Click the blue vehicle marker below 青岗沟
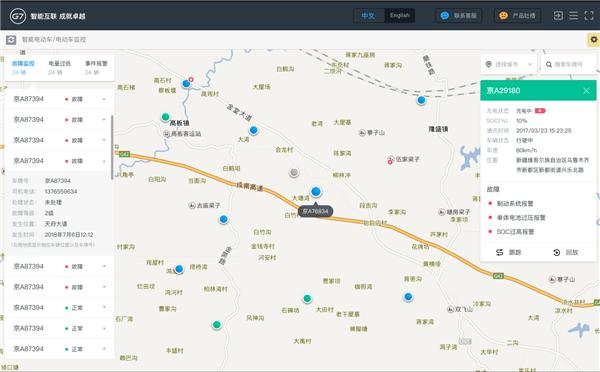The image size is (600, 372). [x=408, y=297]
